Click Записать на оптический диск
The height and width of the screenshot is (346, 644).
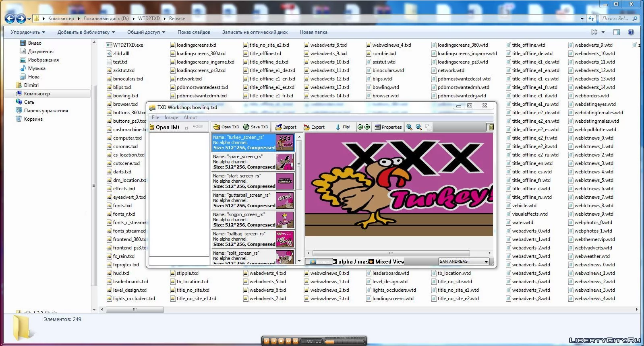tap(255, 32)
